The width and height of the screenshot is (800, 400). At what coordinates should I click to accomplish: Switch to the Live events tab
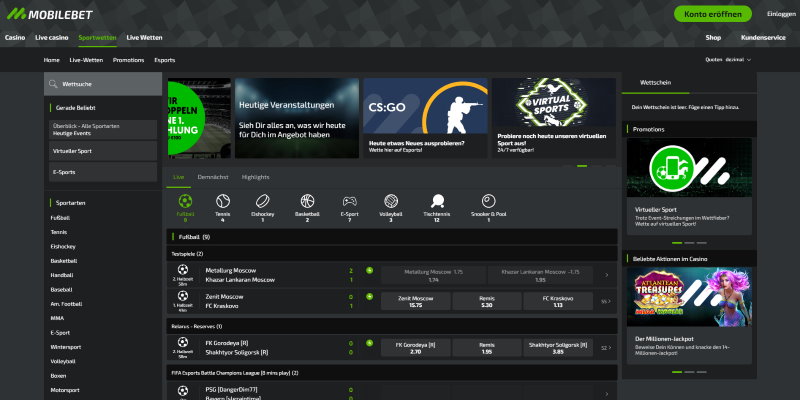tap(179, 177)
